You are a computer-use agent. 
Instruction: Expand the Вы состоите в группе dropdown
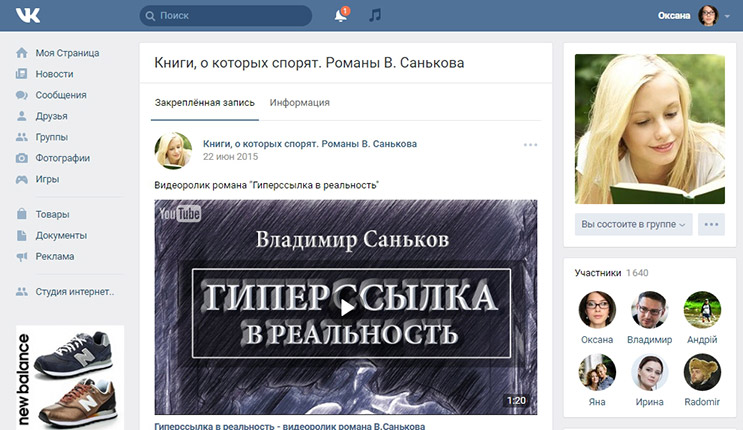click(634, 224)
